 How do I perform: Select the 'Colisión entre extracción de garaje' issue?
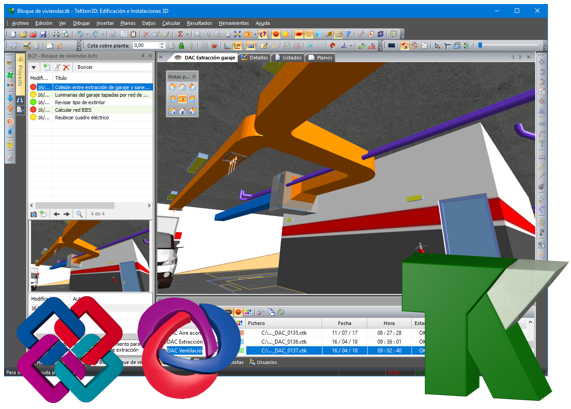[x=91, y=87]
